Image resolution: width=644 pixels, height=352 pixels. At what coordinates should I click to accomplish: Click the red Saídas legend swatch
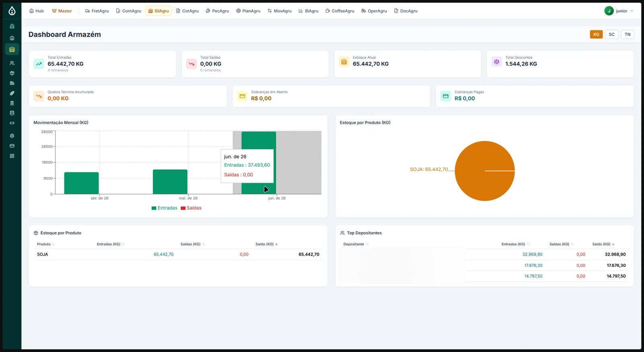point(183,208)
